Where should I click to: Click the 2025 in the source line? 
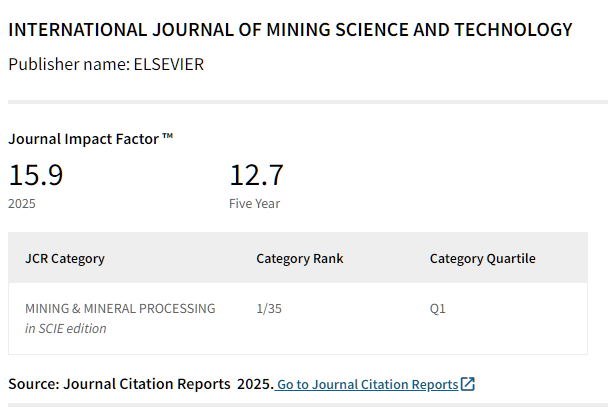click(x=255, y=384)
